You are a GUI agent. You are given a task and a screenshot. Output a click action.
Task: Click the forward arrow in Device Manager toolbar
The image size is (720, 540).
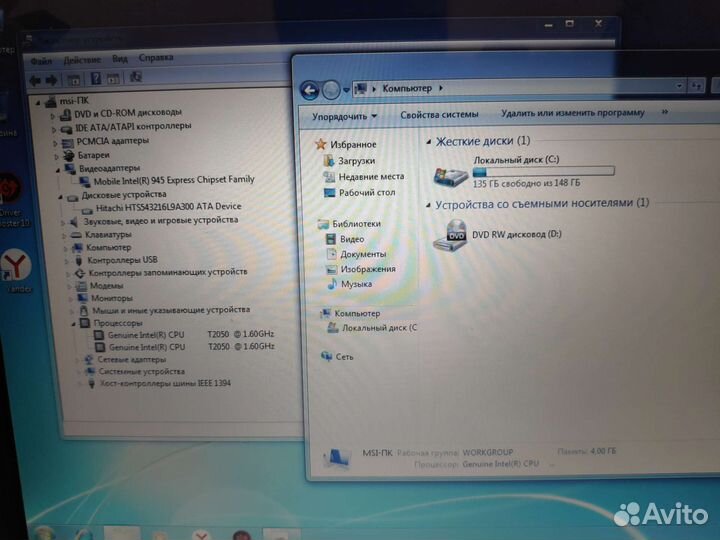point(51,80)
